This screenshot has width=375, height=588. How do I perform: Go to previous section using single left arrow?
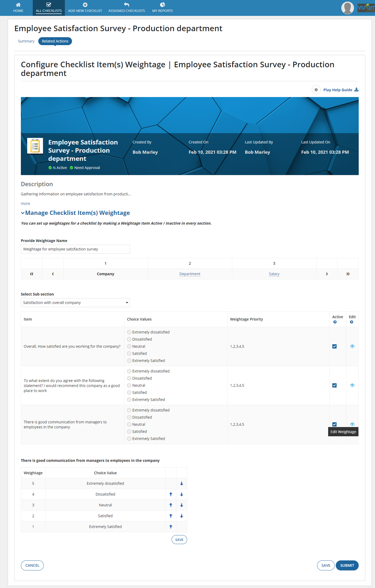[x=53, y=274]
